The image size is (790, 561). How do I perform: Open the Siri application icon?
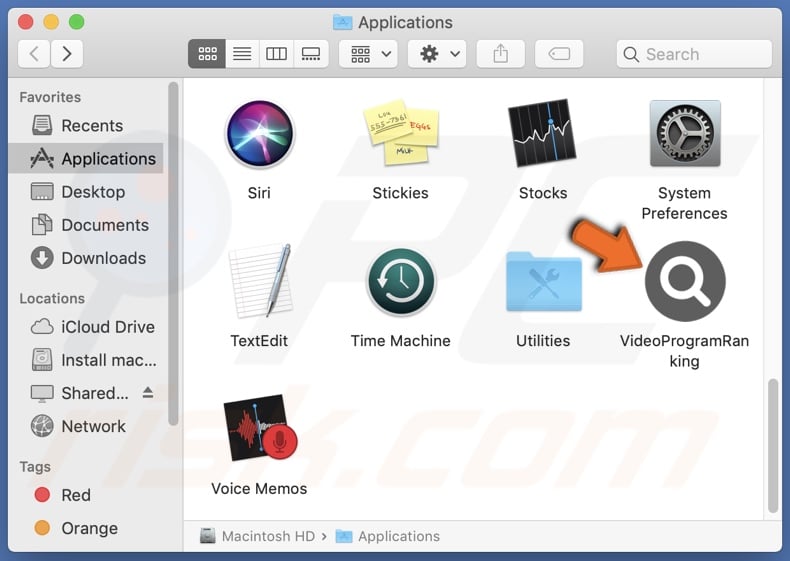tap(259, 134)
